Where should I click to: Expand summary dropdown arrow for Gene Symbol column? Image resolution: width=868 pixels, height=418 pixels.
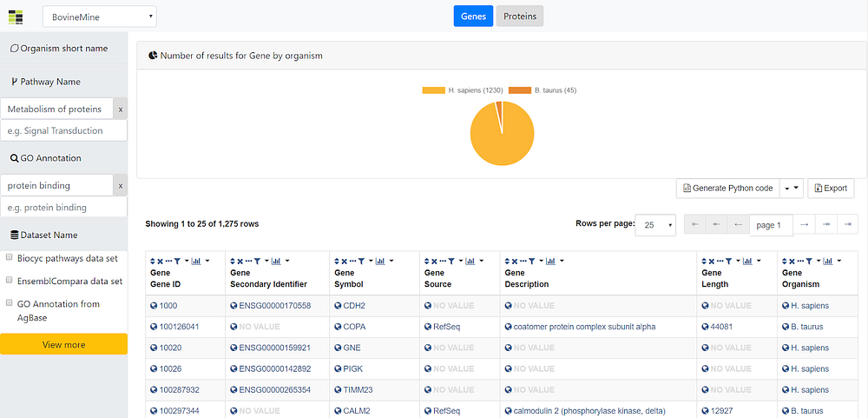pos(391,261)
